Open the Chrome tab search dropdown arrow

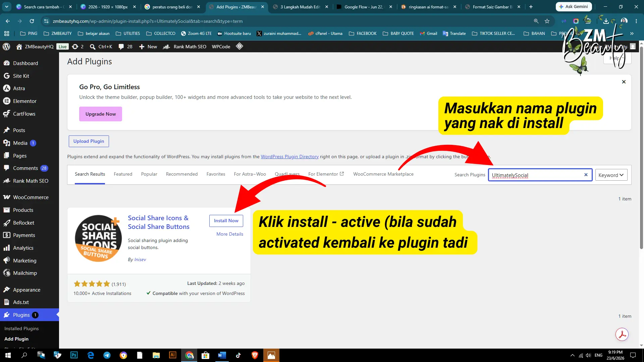(x=7, y=7)
